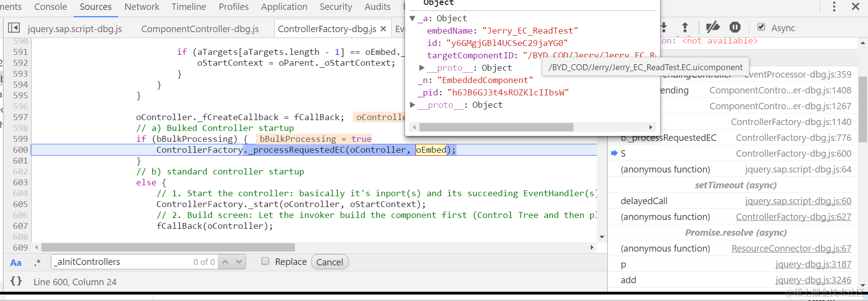The height and width of the screenshot is (301, 868).
Task: Open link ControllerFactory-dbg.js:1140
Action: (791, 122)
